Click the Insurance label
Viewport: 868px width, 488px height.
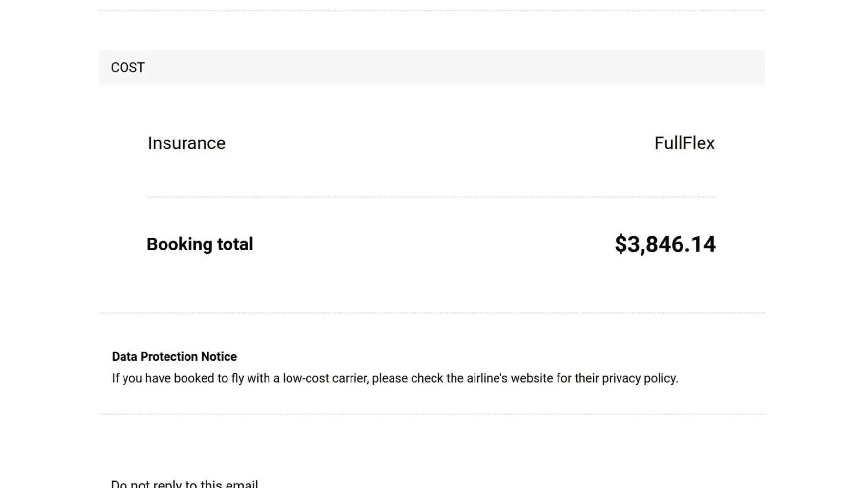coord(186,143)
